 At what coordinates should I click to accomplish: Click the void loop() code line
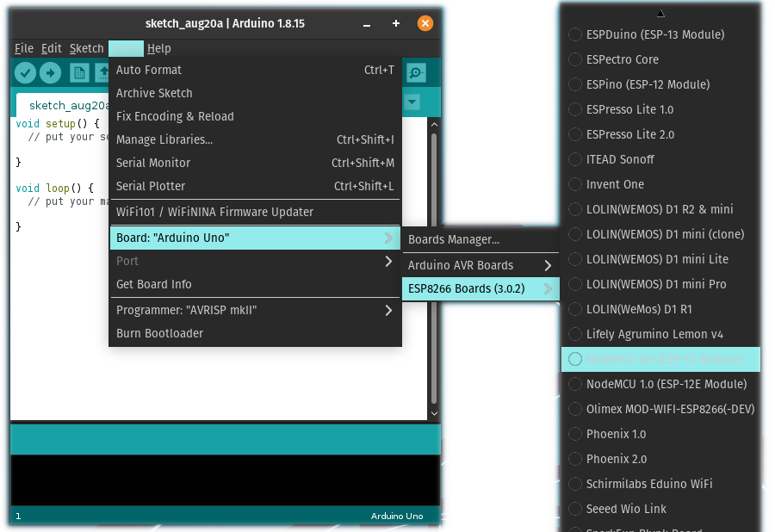point(54,189)
